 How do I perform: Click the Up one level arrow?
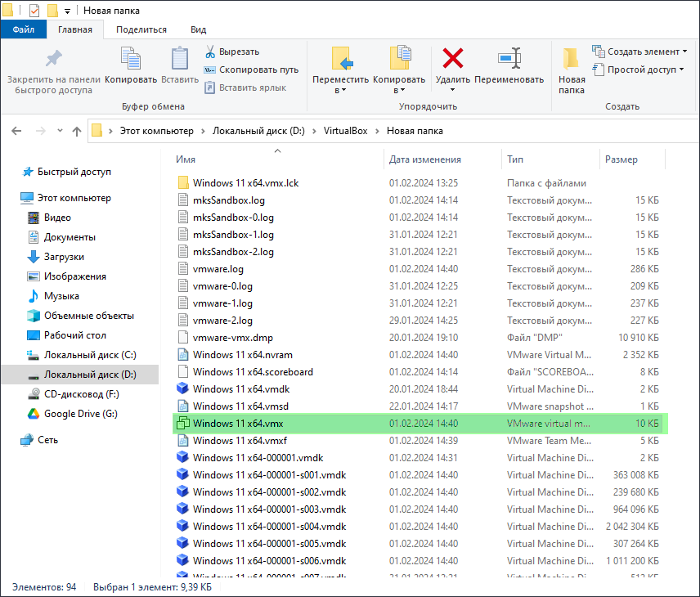[77, 132]
